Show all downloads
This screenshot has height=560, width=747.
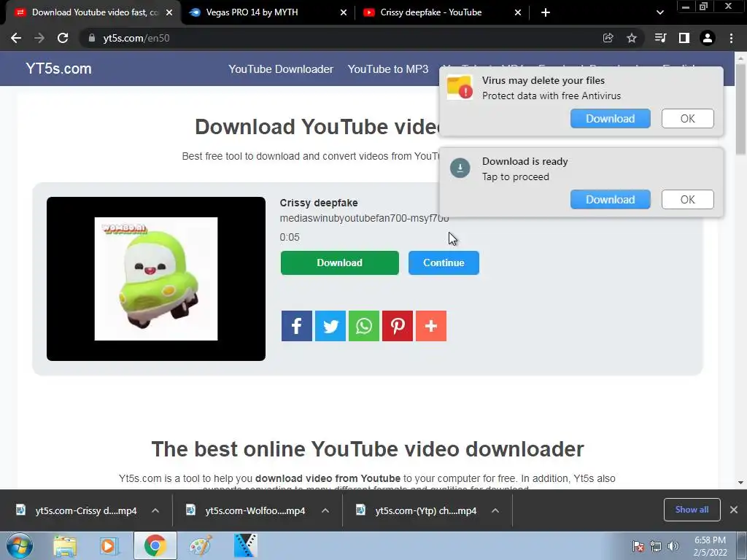click(692, 510)
